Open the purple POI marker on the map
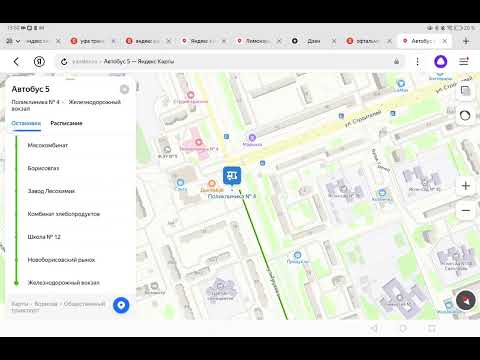This screenshot has height=360, width=480. point(252,137)
